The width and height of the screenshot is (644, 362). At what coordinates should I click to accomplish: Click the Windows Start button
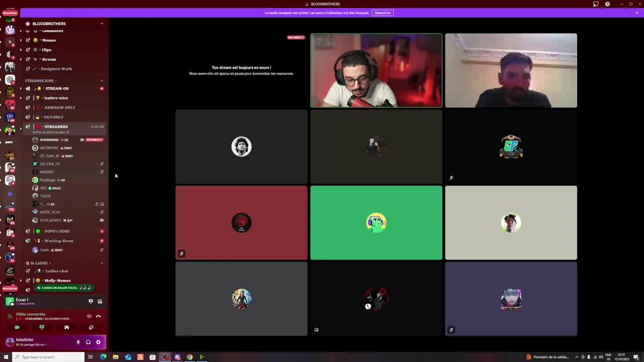6,357
